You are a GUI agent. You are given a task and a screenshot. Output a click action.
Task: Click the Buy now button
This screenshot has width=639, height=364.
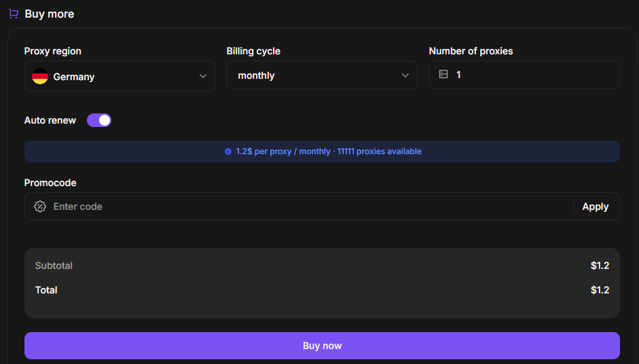coord(322,346)
